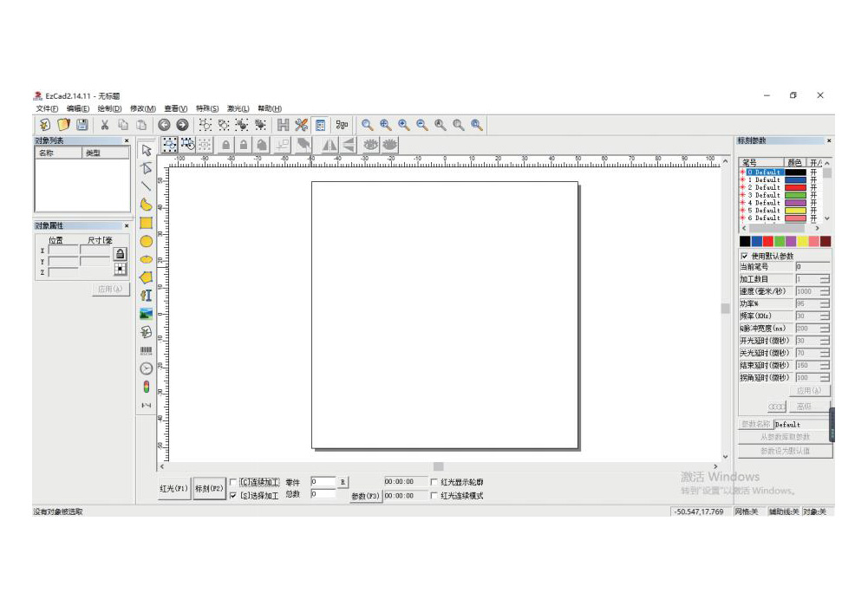Open the 文件(F) menu
Image resolution: width=868 pixels, height=606 pixels.
coord(47,108)
